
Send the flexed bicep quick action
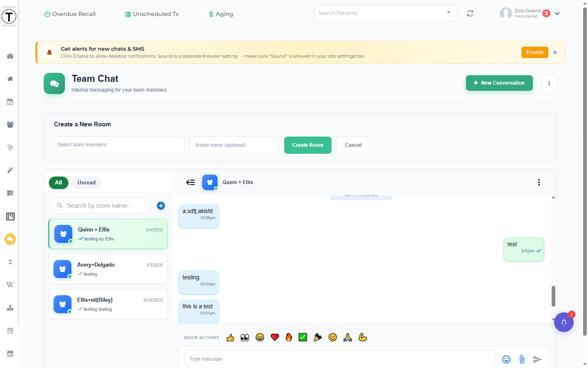(x=363, y=337)
